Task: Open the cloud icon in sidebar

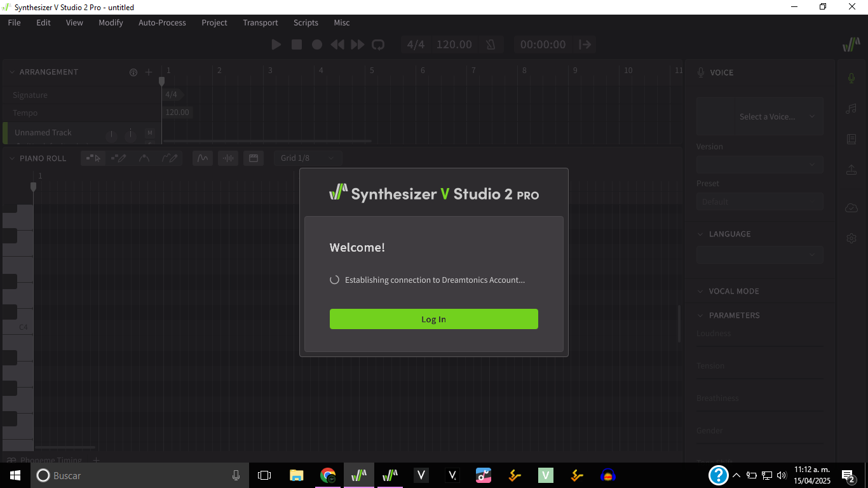Action: (851, 208)
